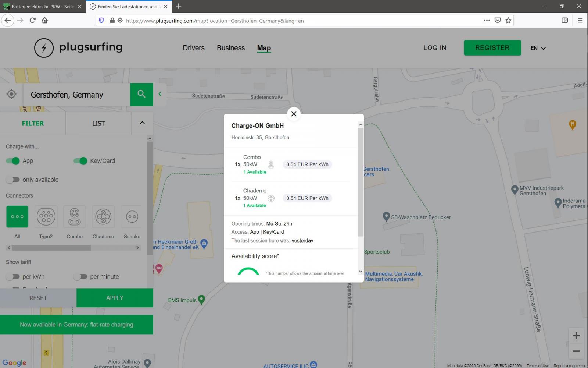Click the tracking protection shield icon

tap(102, 21)
